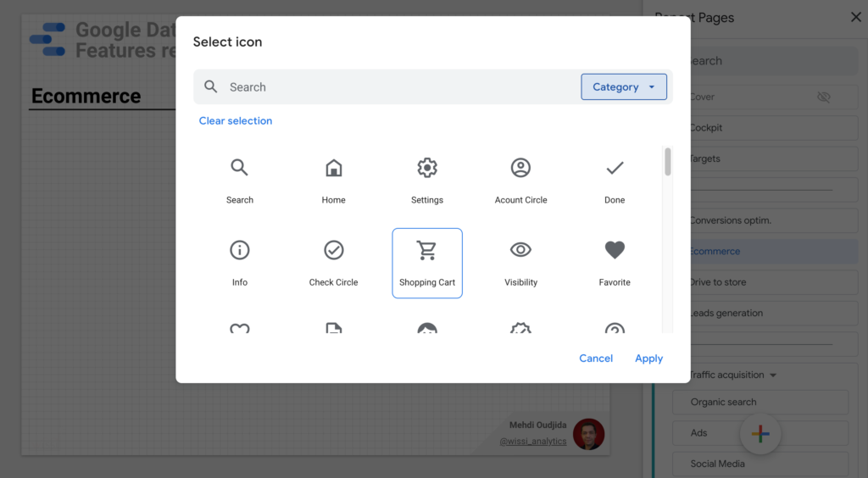The width and height of the screenshot is (868, 478).
Task: Click the colorful plus add-page button
Action: tap(760, 434)
